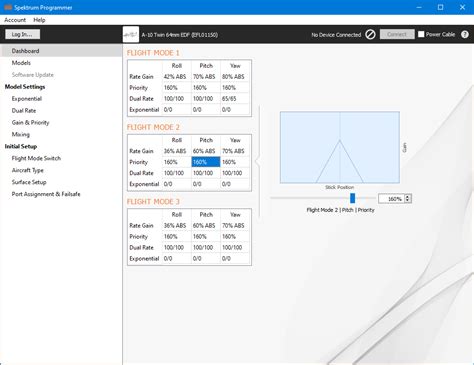Click the A-10 model thumbnail image

click(131, 34)
